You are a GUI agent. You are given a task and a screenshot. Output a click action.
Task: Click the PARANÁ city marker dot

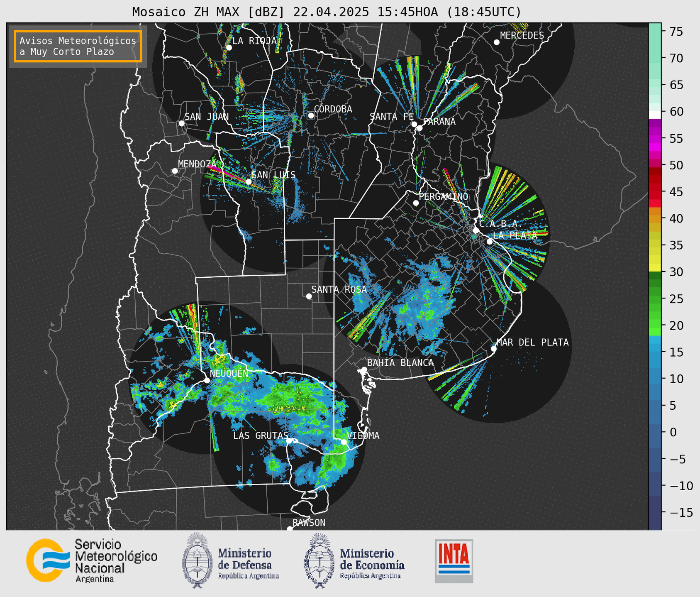point(420,128)
